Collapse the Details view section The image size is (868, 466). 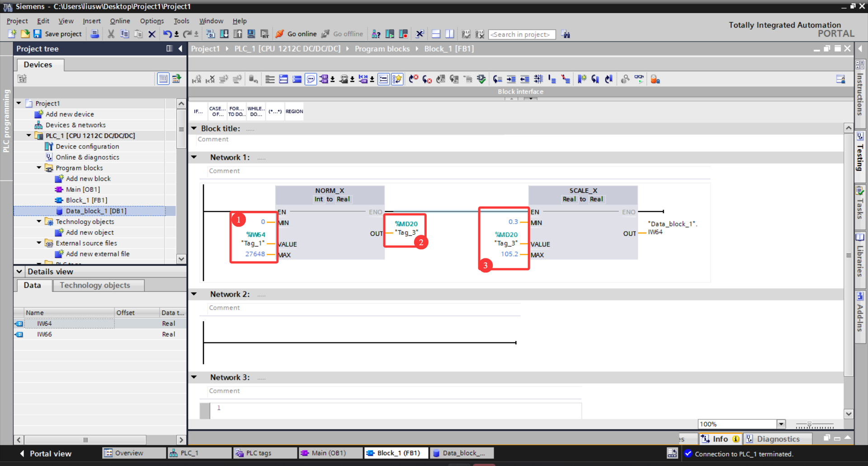tap(19, 271)
